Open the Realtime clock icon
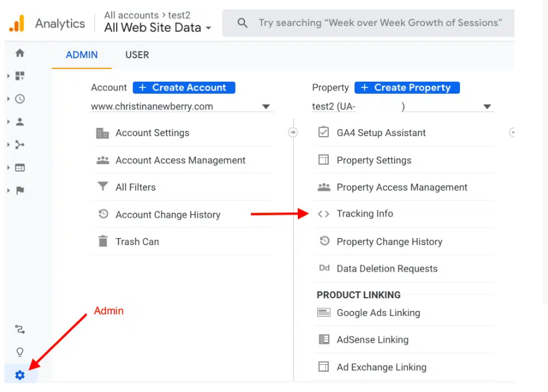548x392 pixels. coord(20,99)
